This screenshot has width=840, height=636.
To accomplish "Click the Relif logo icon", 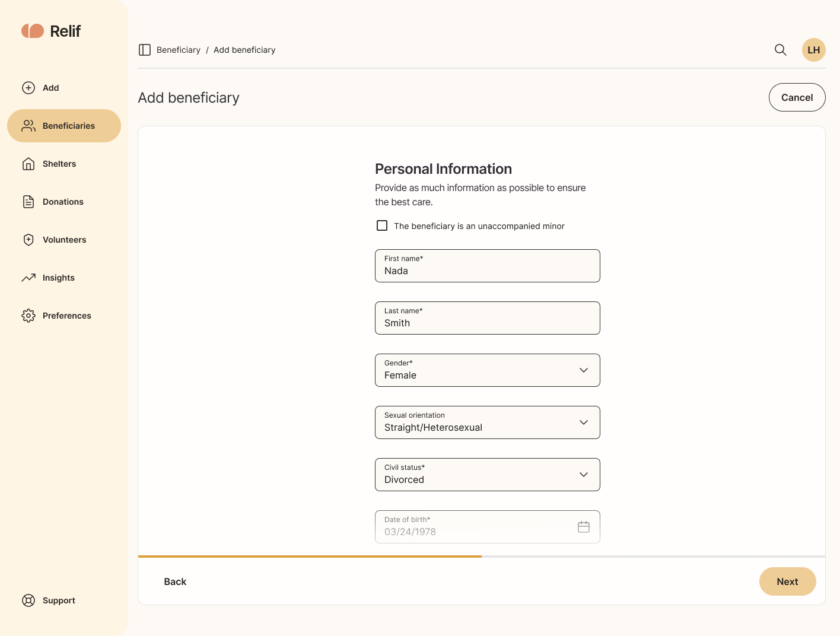I will click(x=33, y=31).
